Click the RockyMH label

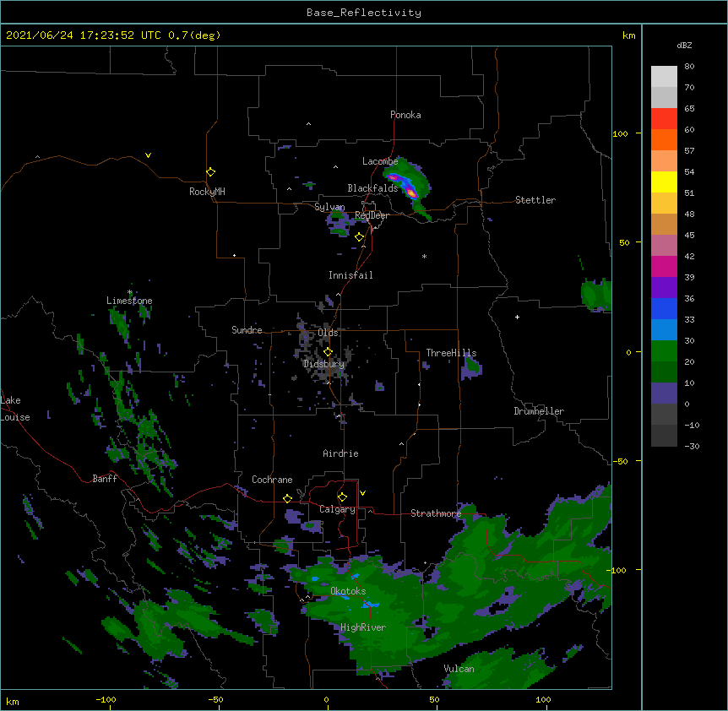click(207, 192)
